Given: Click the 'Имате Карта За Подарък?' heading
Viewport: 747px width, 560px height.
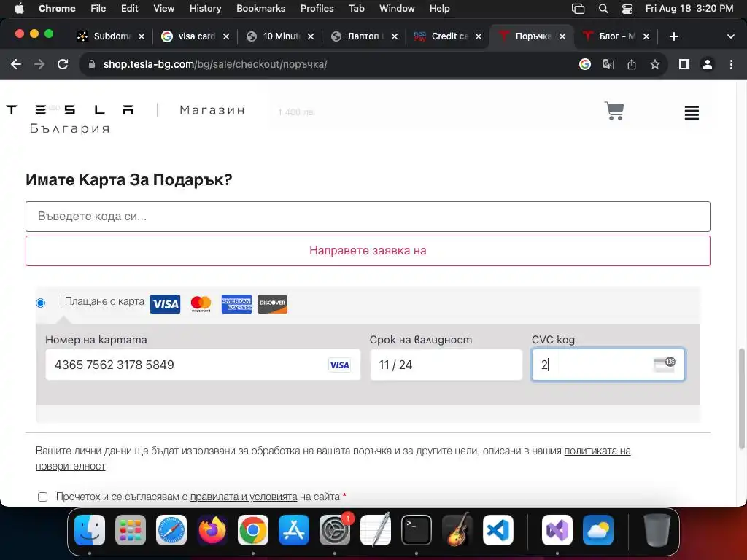Looking at the screenshot, I should pyautogui.click(x=129, y=180).
